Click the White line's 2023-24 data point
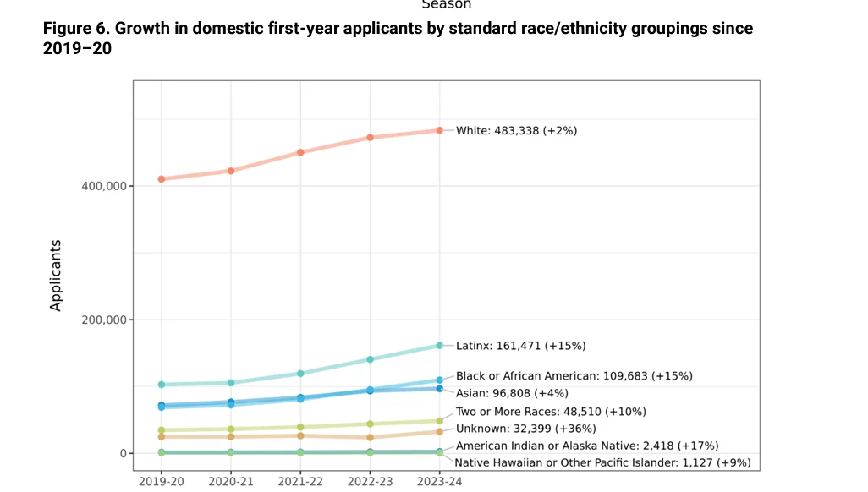This screenshot has width=868, height=492. click(440, 131)
